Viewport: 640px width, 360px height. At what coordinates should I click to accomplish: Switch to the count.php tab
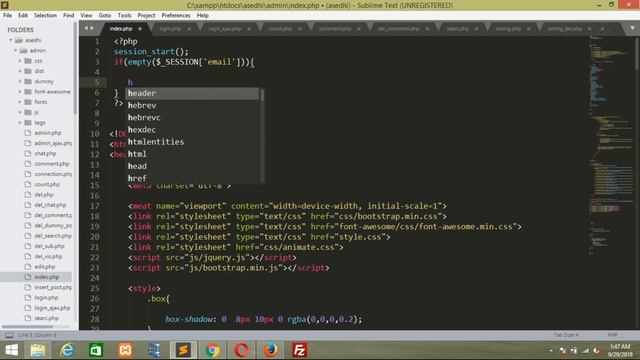[x=280, y=29]
